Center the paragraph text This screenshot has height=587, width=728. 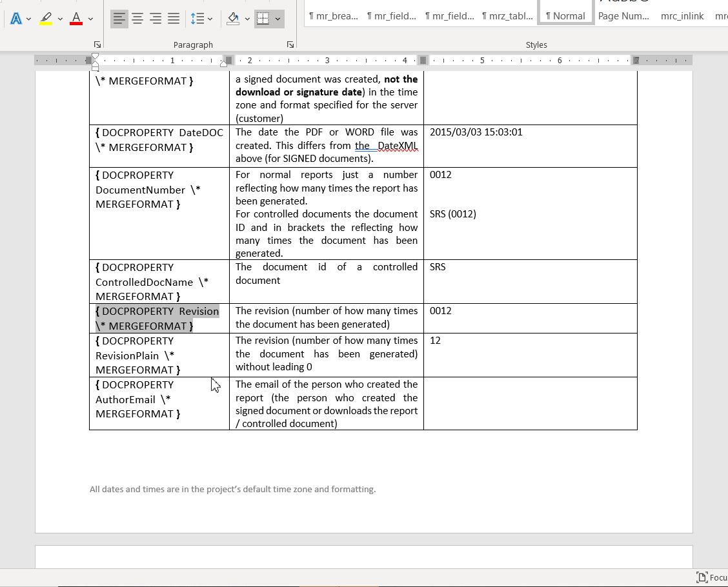click(137, 19)
